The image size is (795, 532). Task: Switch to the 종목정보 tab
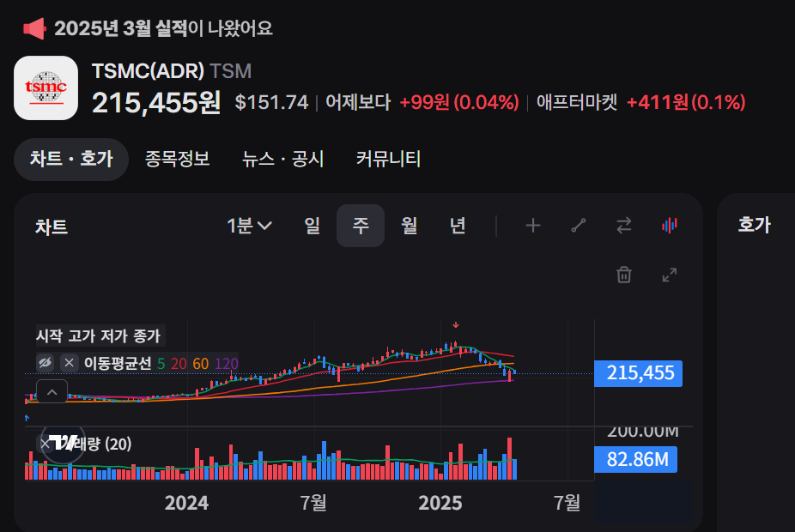point(178,159)
